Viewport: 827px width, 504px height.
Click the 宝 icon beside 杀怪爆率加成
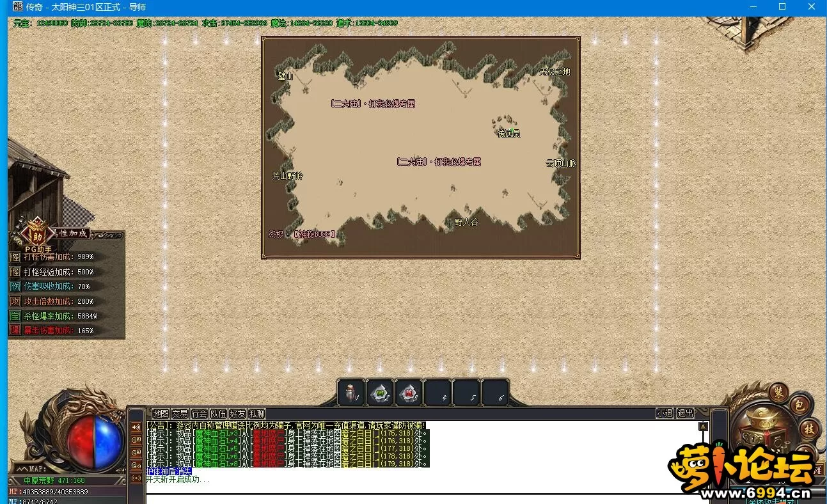[x=15, y=316]
